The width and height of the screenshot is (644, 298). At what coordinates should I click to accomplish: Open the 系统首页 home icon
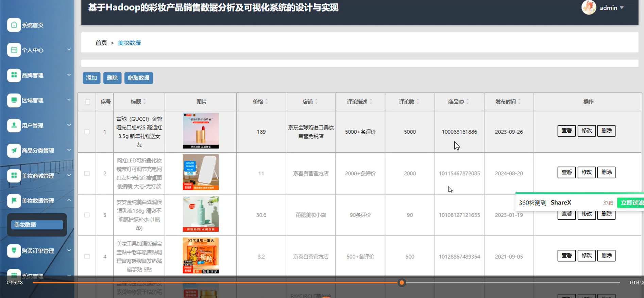(x=14, y=25)
